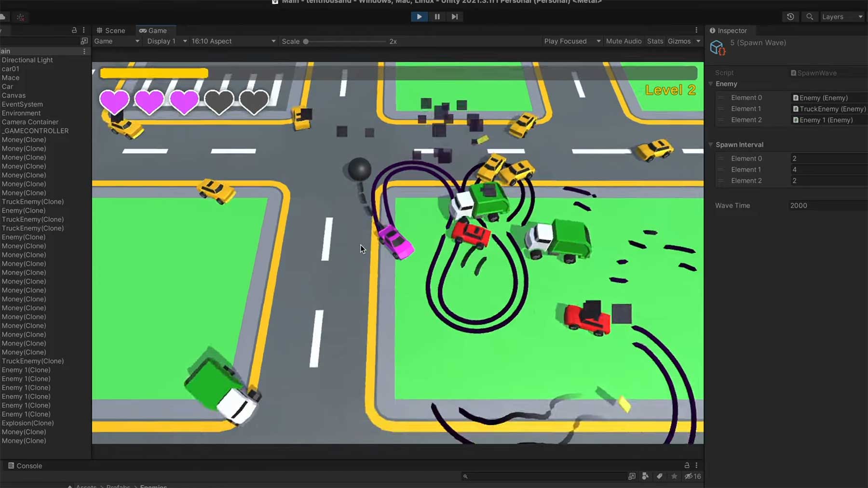Click the Step frame button
This screenshot has height=488, width=868.
click(x=454, y=17)
